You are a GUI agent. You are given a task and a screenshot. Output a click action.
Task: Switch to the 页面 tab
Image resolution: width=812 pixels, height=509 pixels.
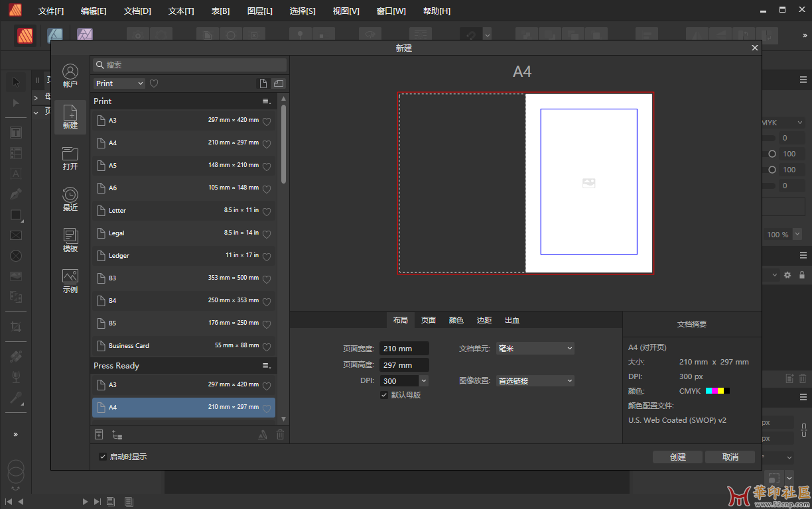[x=429, y=320]
